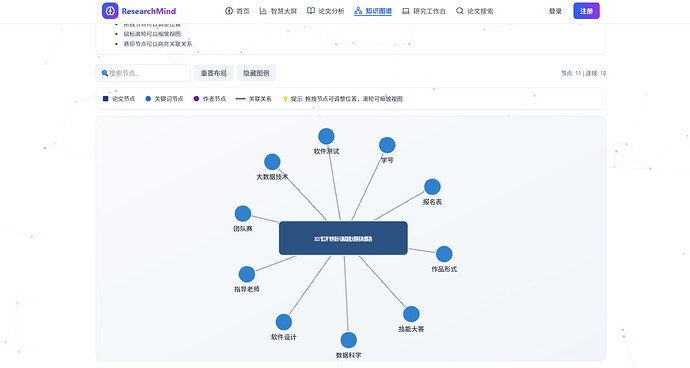The height and width of the screenshot is (368, 690).
Task: Select the 作品形式 keyword node circle
Action: point(444,254)
